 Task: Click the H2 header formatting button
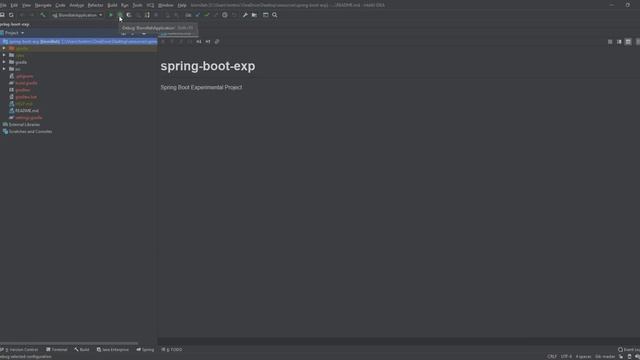coord(208,42)
